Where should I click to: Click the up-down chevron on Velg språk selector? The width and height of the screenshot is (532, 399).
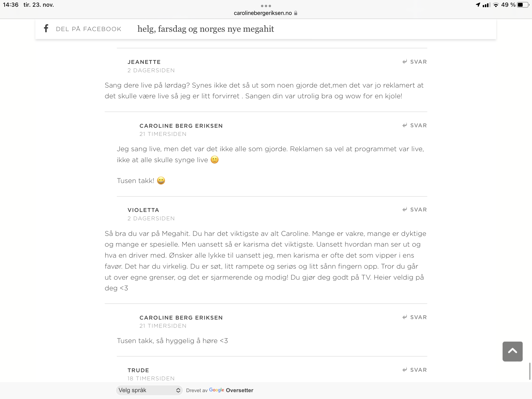click(178, 390)
